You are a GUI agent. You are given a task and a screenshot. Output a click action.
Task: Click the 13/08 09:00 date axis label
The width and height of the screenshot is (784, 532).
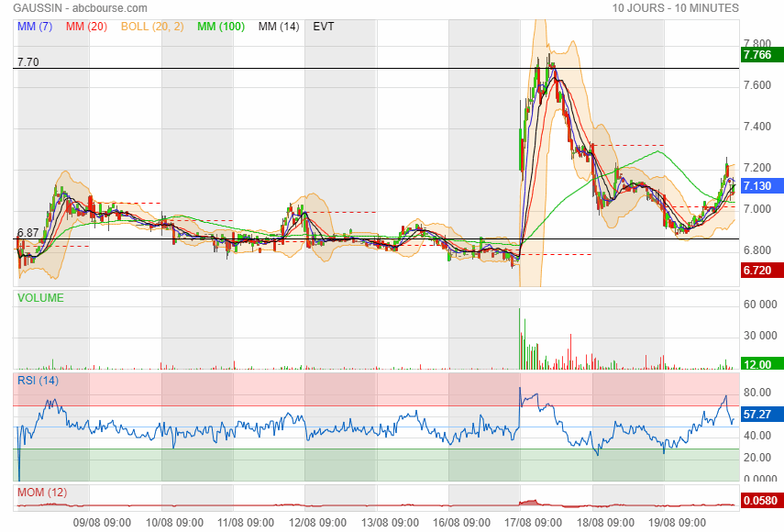[x=390, y=523]
